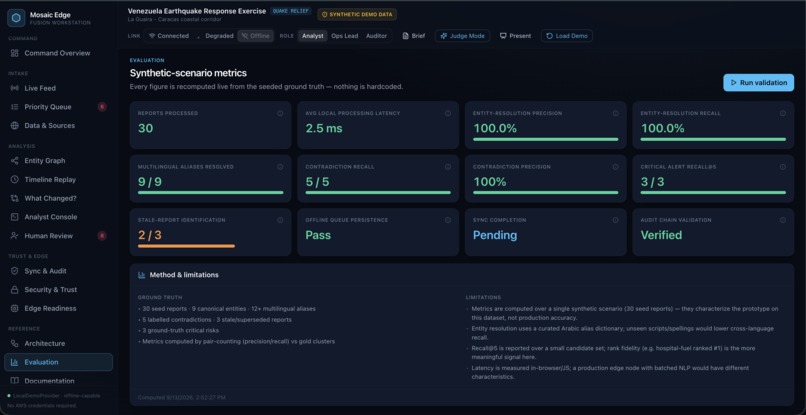Image resolution: width=806 pixels, height=415 pixels.
Task: Click the Command Overview grid icon
Action: pos(14,53)
